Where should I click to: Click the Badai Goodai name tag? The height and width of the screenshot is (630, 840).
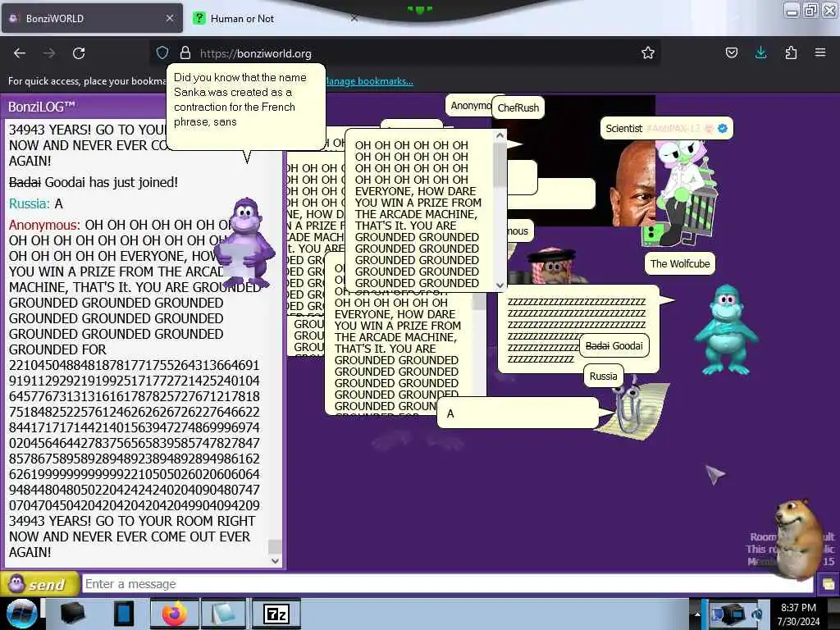(x=614, y=346)
